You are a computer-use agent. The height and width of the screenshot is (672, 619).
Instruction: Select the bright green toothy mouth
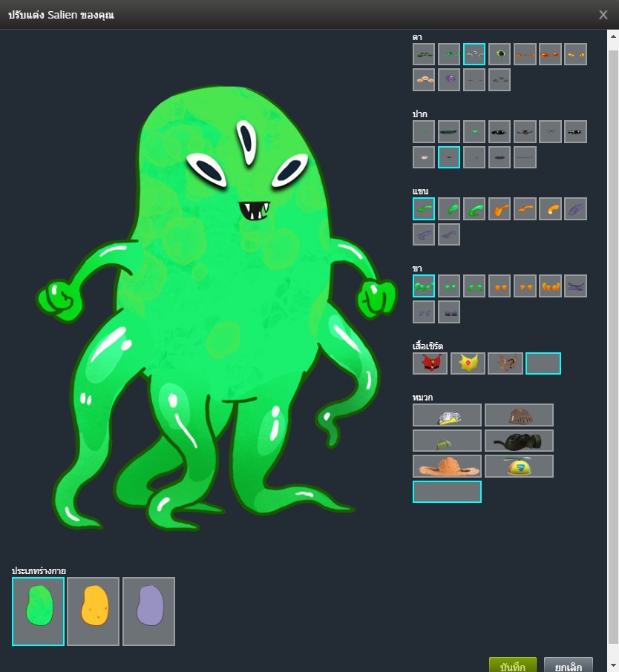pos(474,131)
